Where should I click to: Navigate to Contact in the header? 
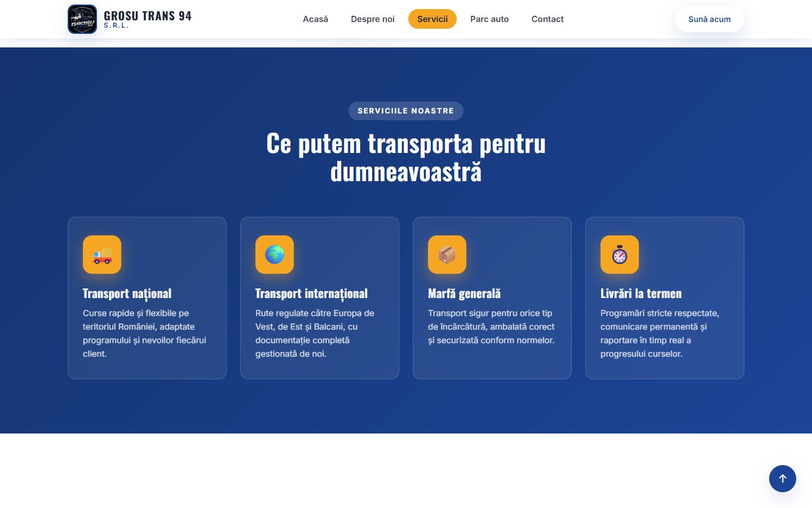click(548, 19)
